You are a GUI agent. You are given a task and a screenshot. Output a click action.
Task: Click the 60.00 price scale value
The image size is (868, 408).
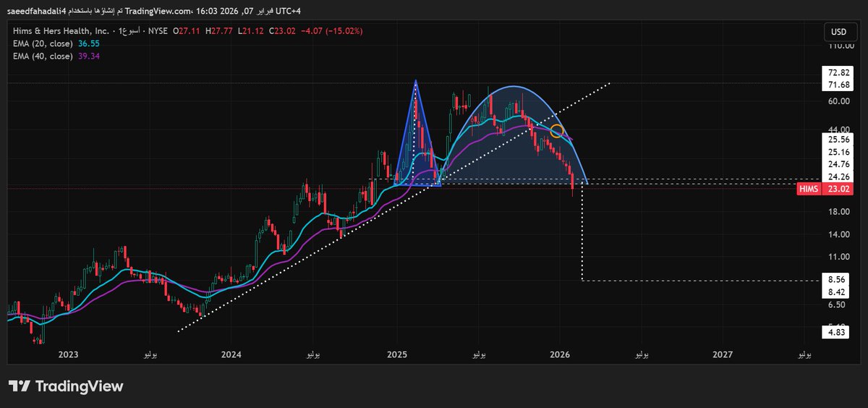click(839, 101)
